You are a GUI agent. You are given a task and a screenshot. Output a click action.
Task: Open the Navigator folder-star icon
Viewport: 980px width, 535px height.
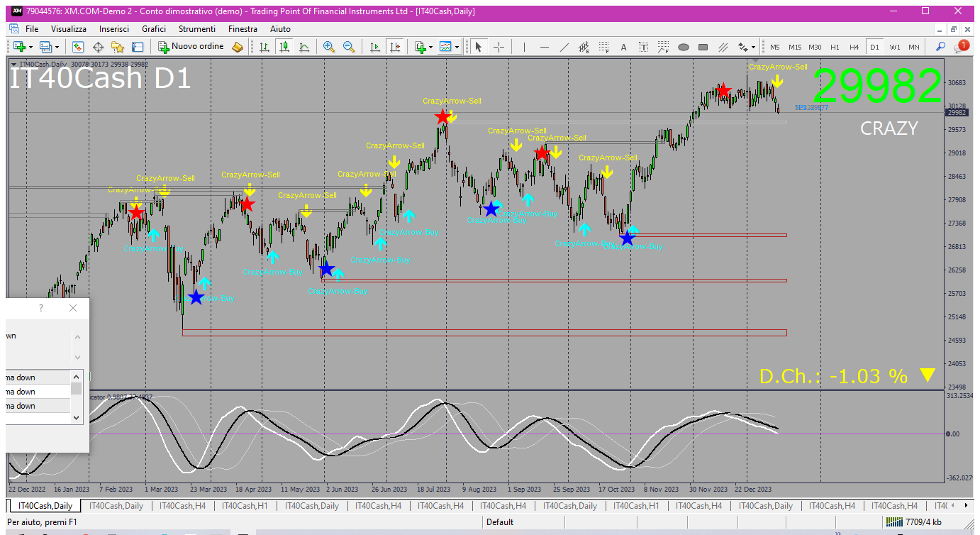[x=118, y=47]
